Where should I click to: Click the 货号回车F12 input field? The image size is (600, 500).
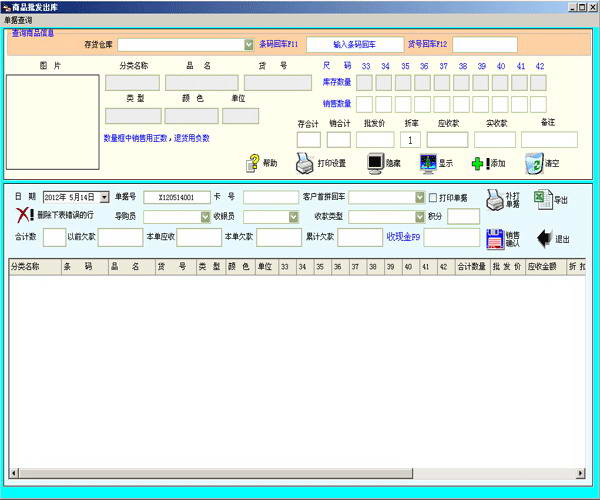(x=485, y=45)
